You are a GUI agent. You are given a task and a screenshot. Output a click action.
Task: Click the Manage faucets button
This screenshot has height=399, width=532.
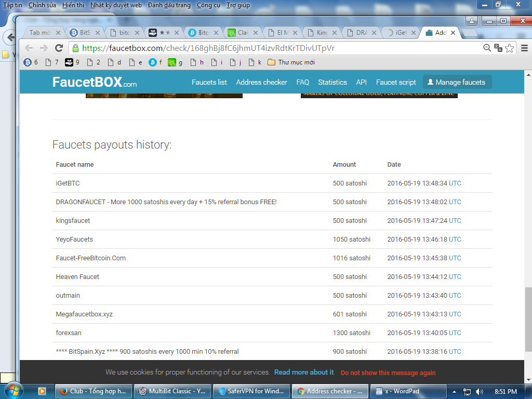click(x=457, y=82)
